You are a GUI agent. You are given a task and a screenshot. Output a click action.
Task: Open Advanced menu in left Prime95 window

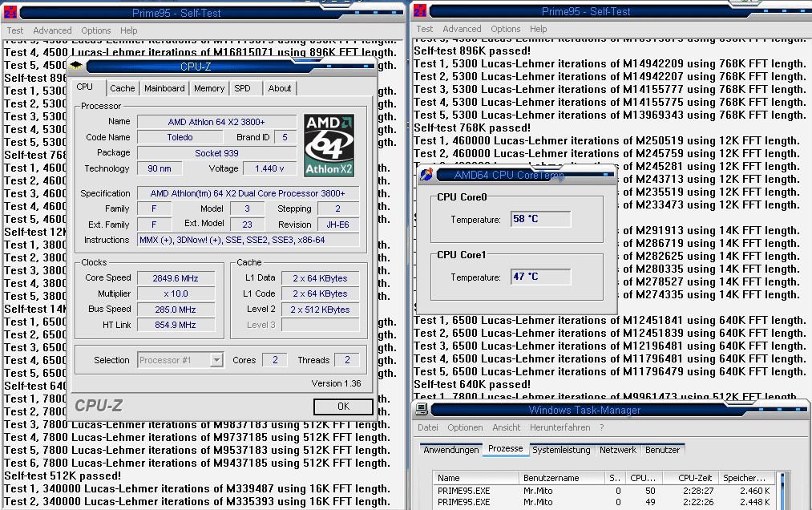52,30
